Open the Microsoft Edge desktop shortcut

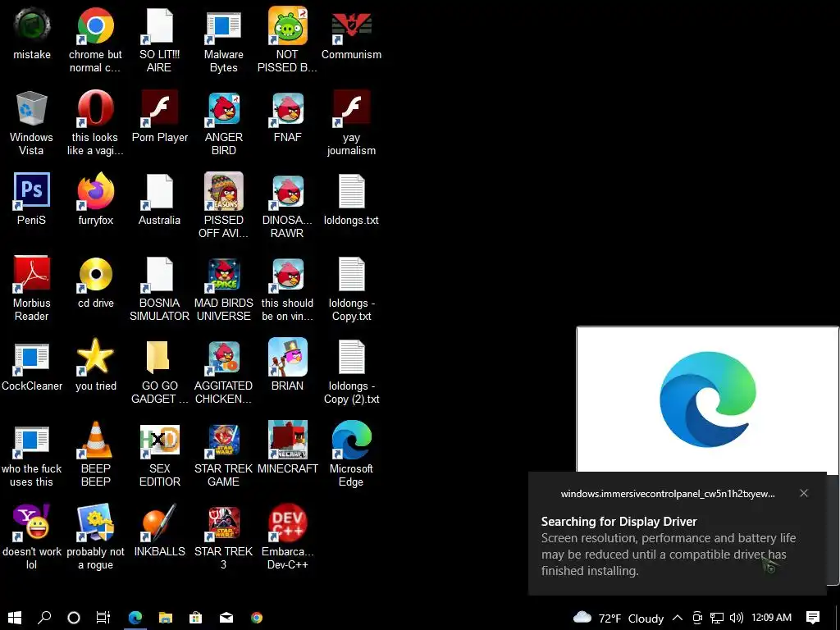(351, 454)
